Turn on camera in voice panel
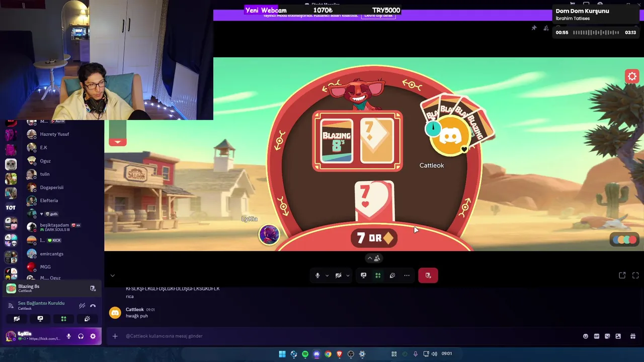Screen dimensions: 644x362 (17, 319)
